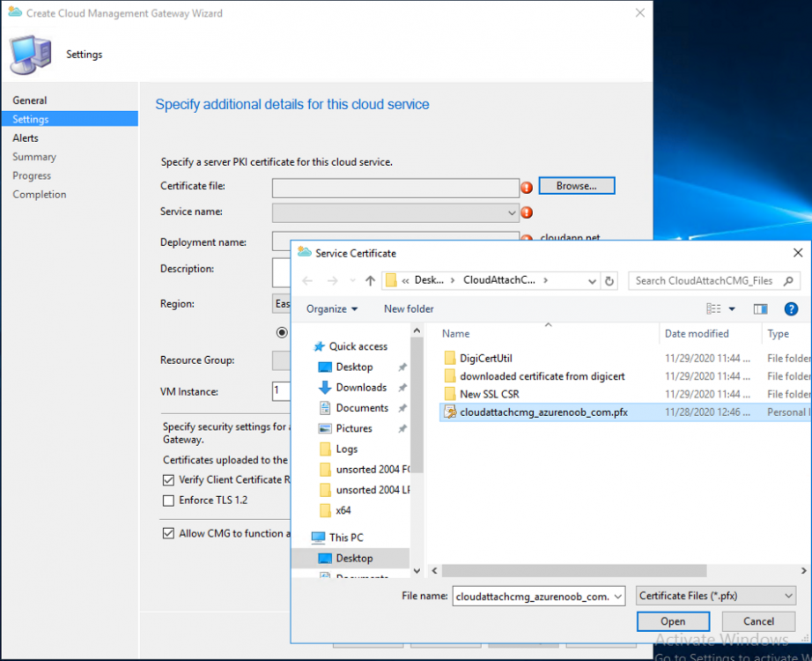Click the Service name error indicator
The image size is (812, 661).
click(527, 212)
